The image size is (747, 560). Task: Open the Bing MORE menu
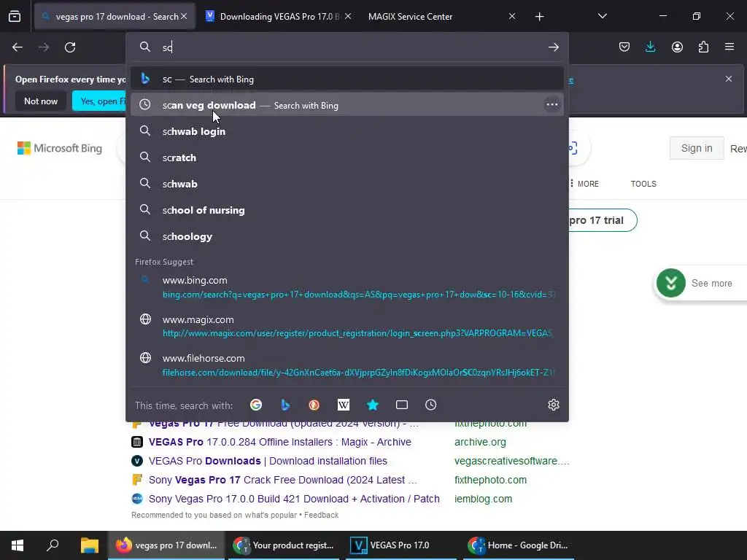pos(584,184)
